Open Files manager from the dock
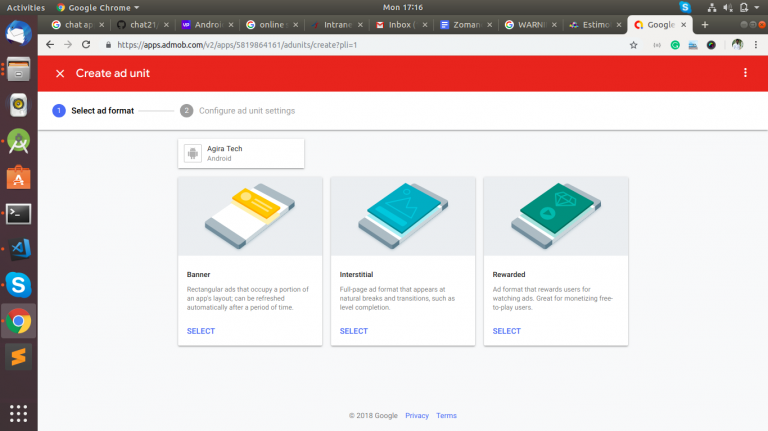 coord(19,69)
